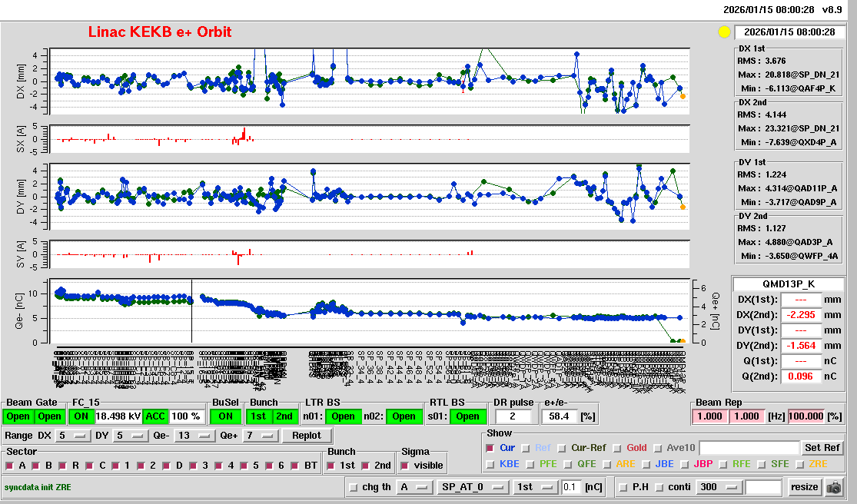Toggle the LTR BS n02 Open button

coord(404,416)
